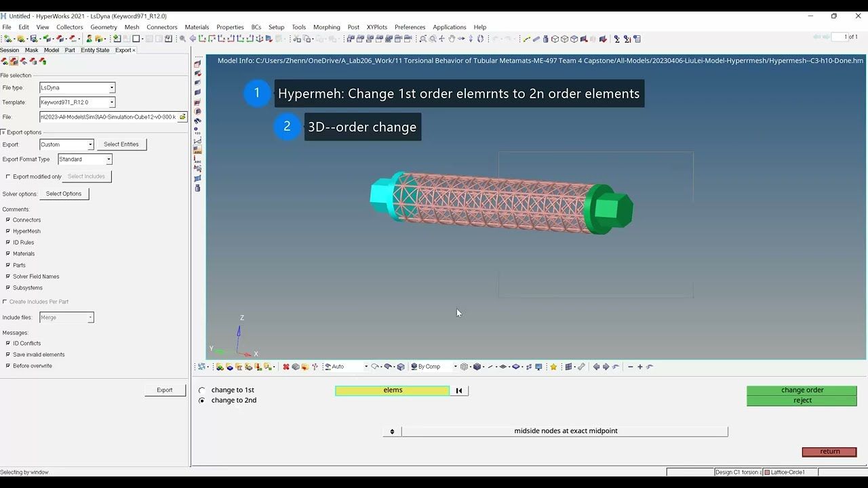Click the red X delete icon in the bottom toolbar
This screenshot has height=488, width=868.
[286, 367]
